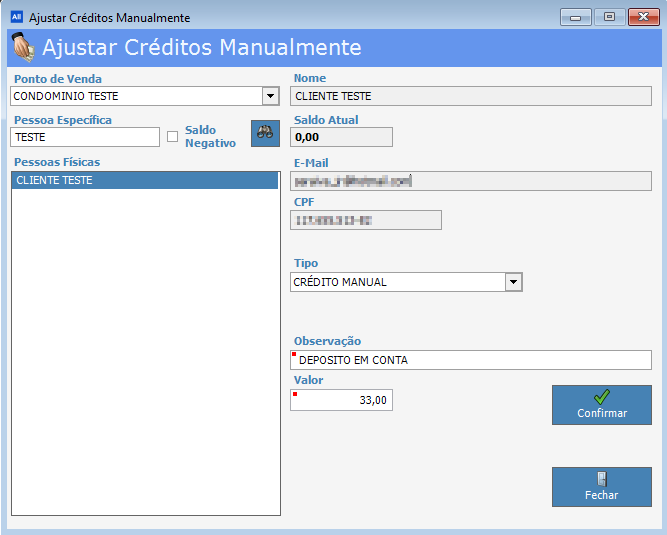This screenshot has height=535, width=667.
Task: Click the Nome field showing CLIENTE TESTE
Action: 471,96
